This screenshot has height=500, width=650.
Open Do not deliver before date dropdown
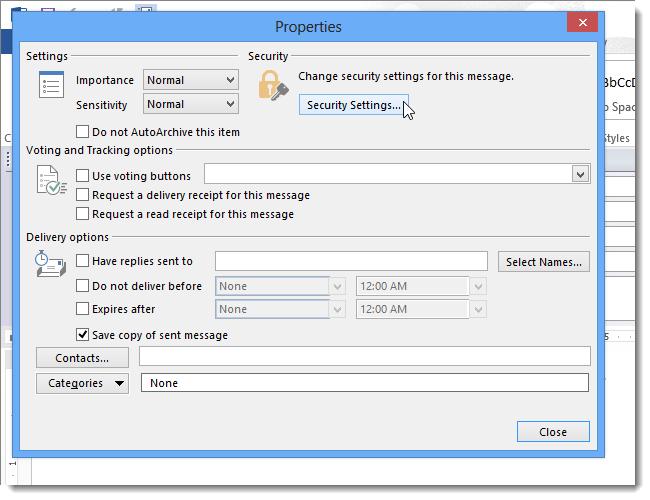click(x=337, y=286)
